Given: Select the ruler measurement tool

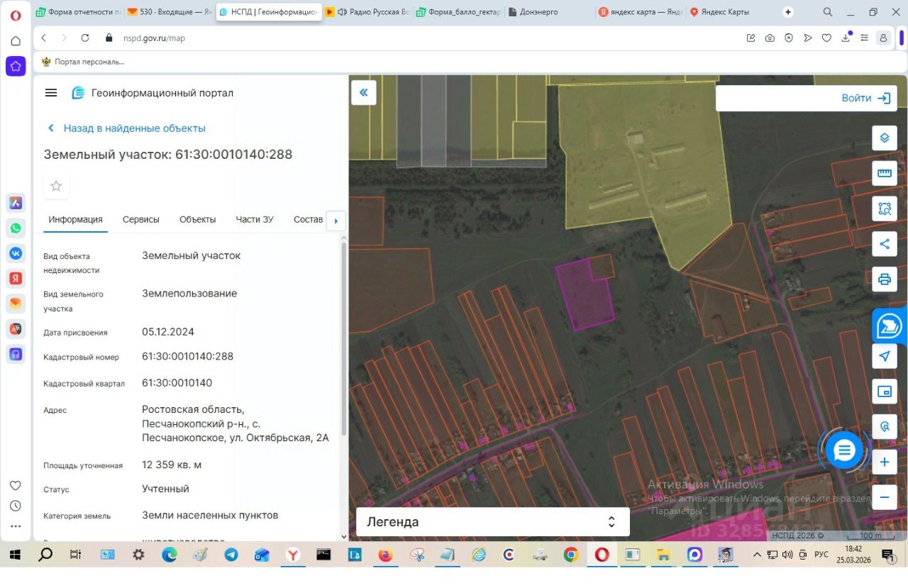Looking at the screenshot, I should pyautogui.click(x=884, y=173).
